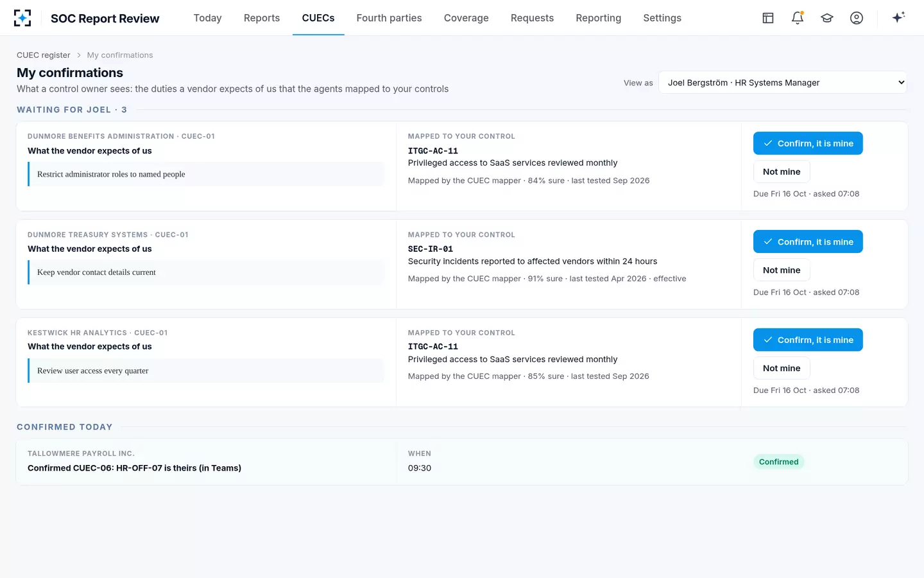Open the layout panel icon in header
Viewport: 924px width, 578px height.
tap(768, 18)
